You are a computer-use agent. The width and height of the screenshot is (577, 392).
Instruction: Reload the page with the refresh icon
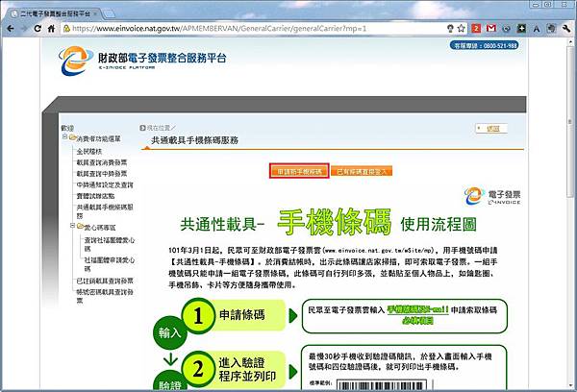tap(38, 28)
